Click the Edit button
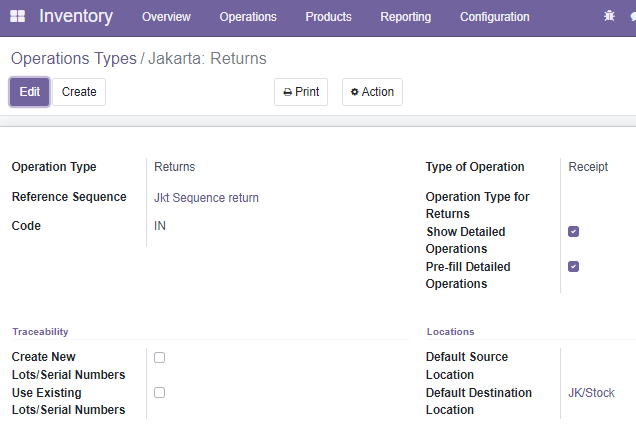The image size is (636, 435). 30,92
